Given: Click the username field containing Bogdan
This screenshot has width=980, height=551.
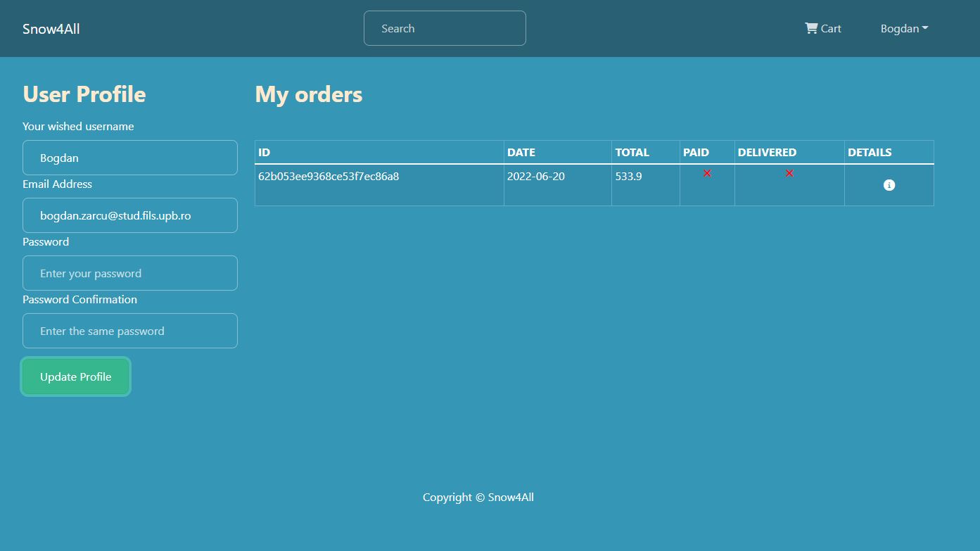Looking at the screenshot, I should (x=129, y=158).
